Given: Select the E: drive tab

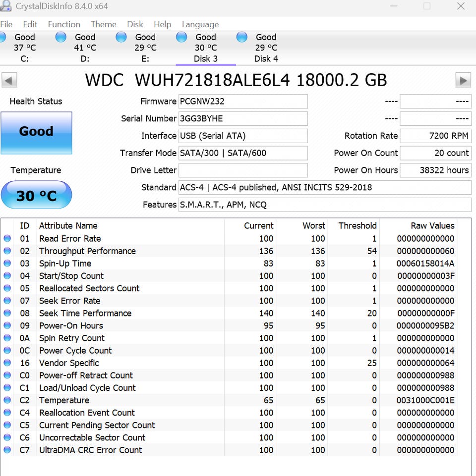Looking at the screenshot, I should pyautogui.click(x=145, y=48).
